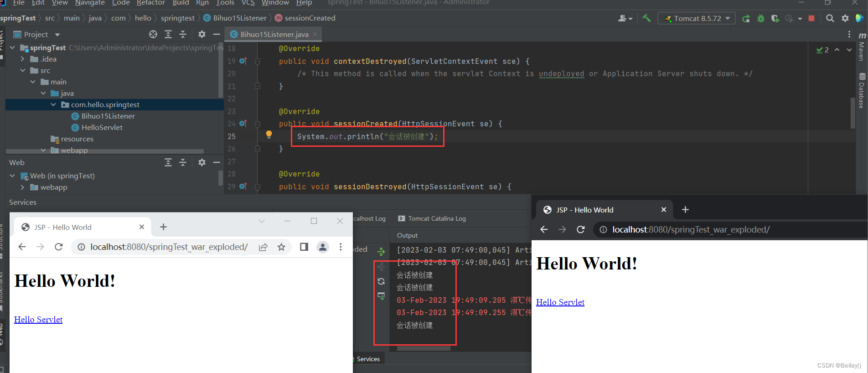Image resolution: width=868 pixels, height=373 pixels.
Task: Reload page in right dark Chrome window
Action: point(580,229)
